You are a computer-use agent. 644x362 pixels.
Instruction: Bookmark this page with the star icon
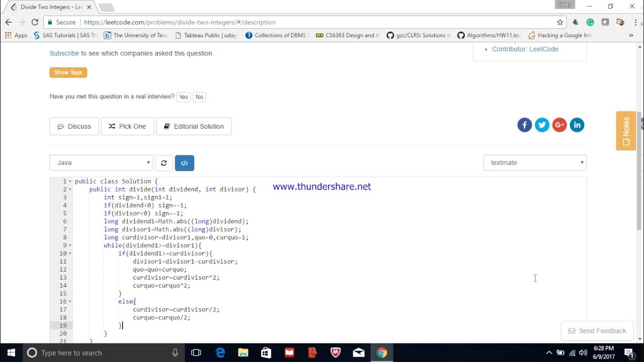pos(560,22)
